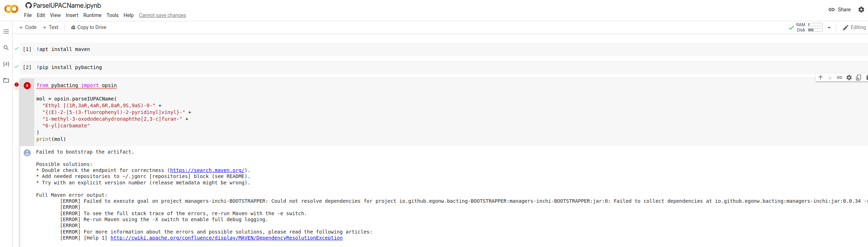Viewport: 868px width, 247px height.
Task: Mirror cell in tab icon
Action: pyautogui.click(x=859, y=77)
